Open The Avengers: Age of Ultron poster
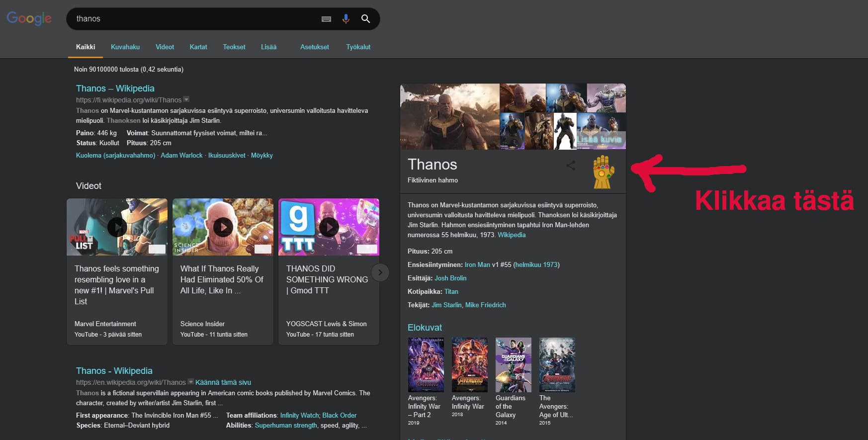 [x=557, y=365]
